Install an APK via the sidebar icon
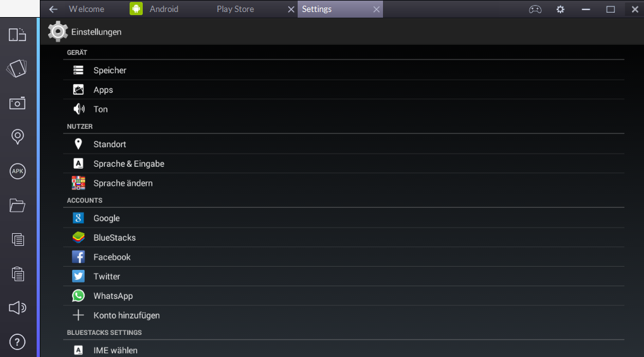 point(17,171)
